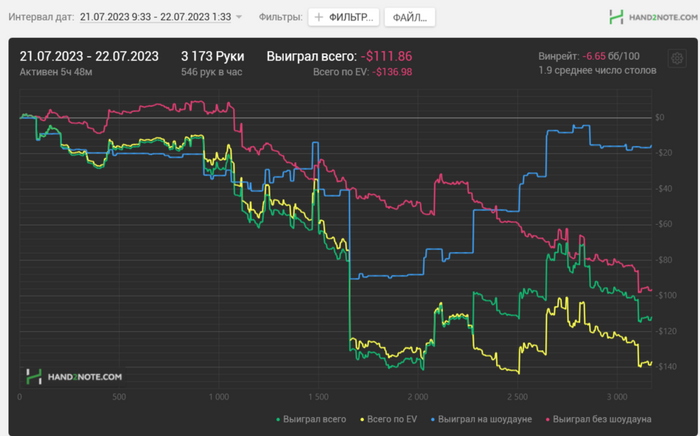The width and height of the screenshot is (700, 436).
Task: Click the date range 21.07.2023 9:33 - 22.07.2023 1:33
Action: click(155, 17)
